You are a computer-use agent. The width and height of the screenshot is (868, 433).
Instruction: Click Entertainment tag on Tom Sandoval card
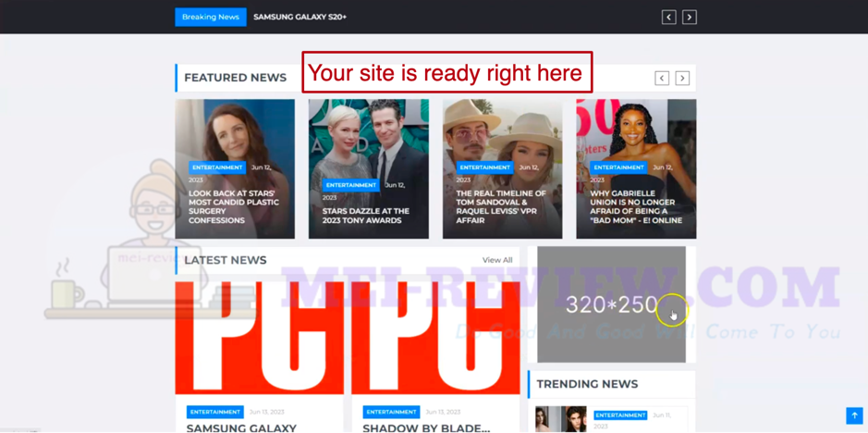pos(485,167)
